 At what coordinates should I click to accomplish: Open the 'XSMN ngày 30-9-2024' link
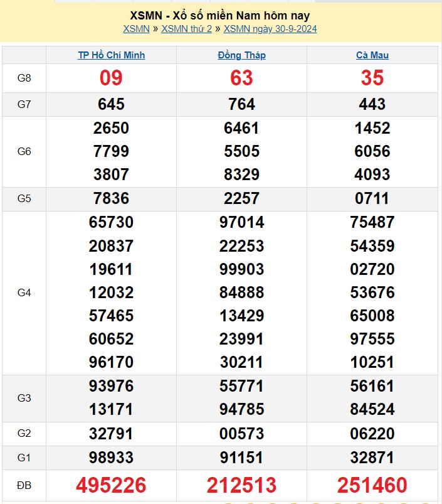coord(270,29)
